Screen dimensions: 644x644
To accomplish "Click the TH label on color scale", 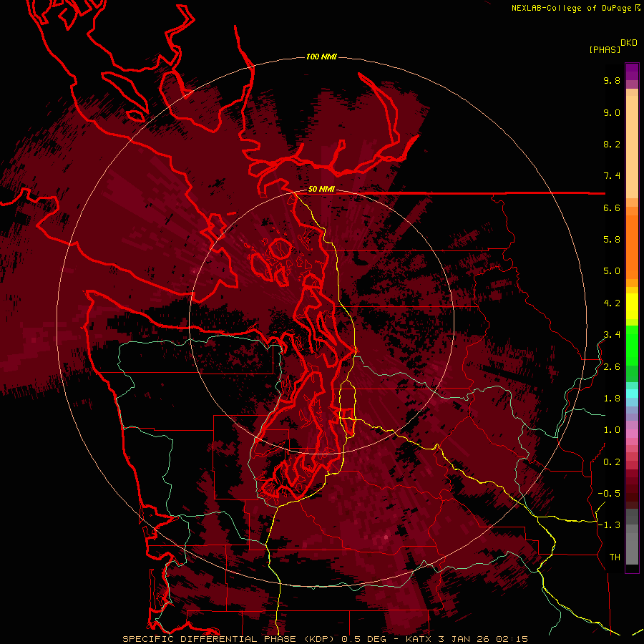I will coord(615,557).
